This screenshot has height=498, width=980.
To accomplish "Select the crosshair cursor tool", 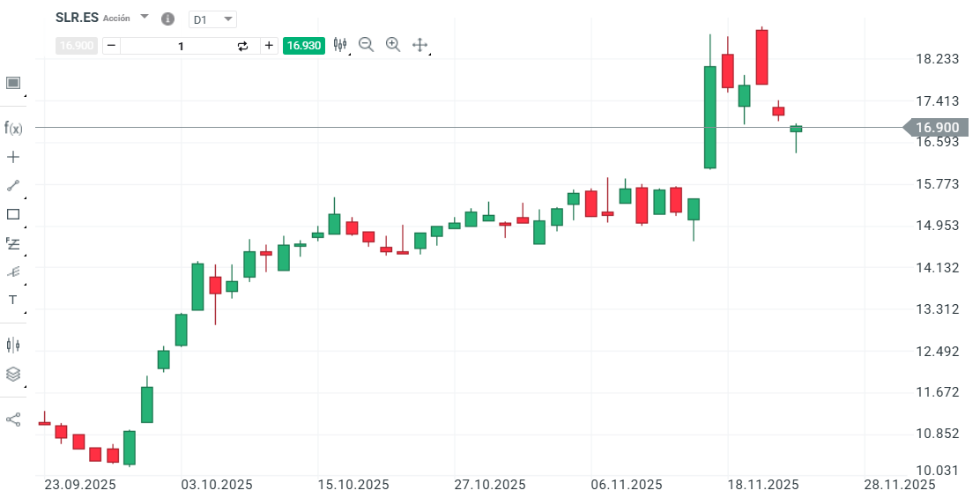I will click(13, 157).
